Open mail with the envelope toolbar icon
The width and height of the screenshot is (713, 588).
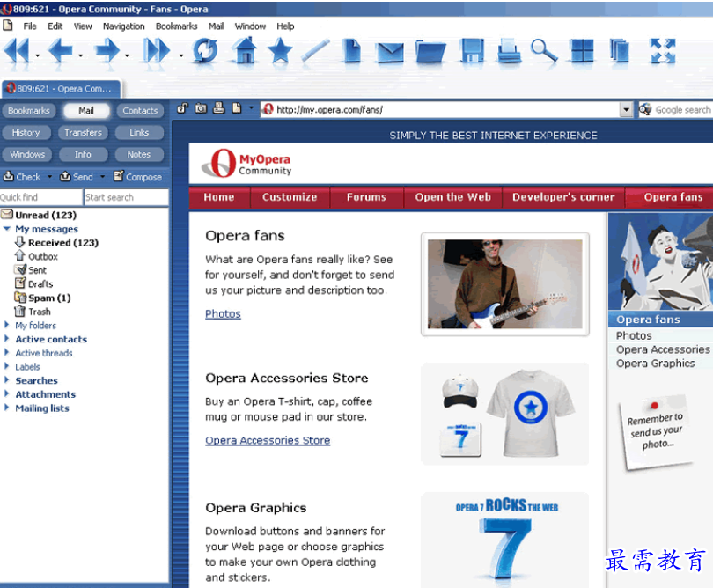click(390, 53)
